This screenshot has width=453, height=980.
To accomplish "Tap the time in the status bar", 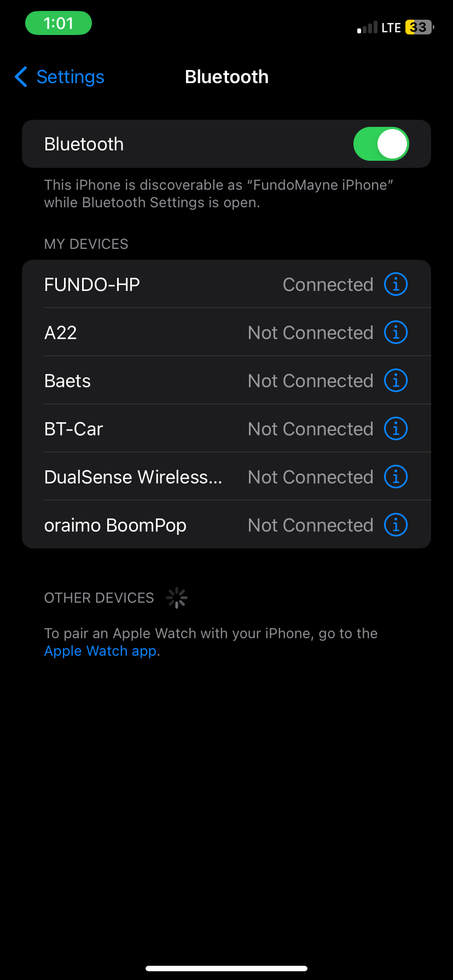I will [58, 23].
